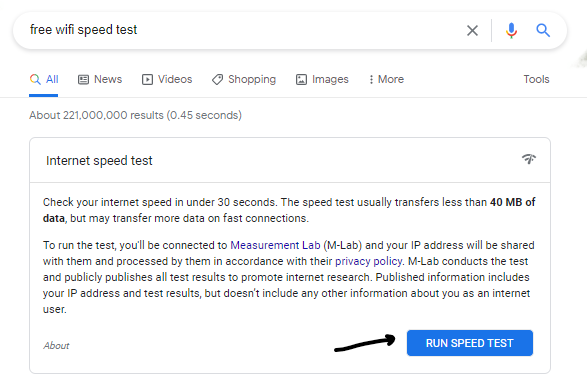Click the play icon beside Videos
587x391 pixels.
(x=147, y=79)
